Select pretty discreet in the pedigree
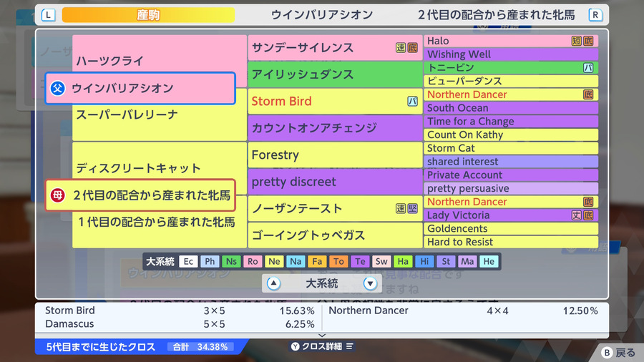The image size is (644, 362). pyautogui.click(x=335, y=182)
